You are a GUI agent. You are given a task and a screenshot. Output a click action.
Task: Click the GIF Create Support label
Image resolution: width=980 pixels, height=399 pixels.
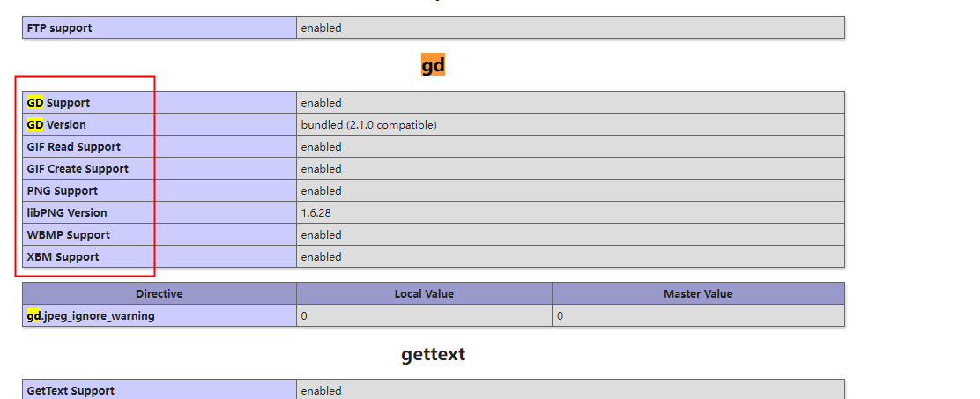pyautogui.click(x=78, y=169)
